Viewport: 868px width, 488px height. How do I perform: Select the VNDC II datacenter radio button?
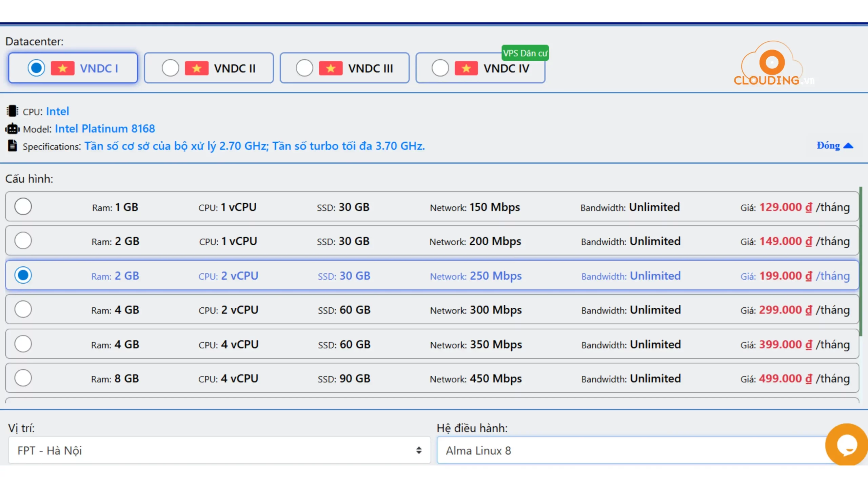pos(171,68)
